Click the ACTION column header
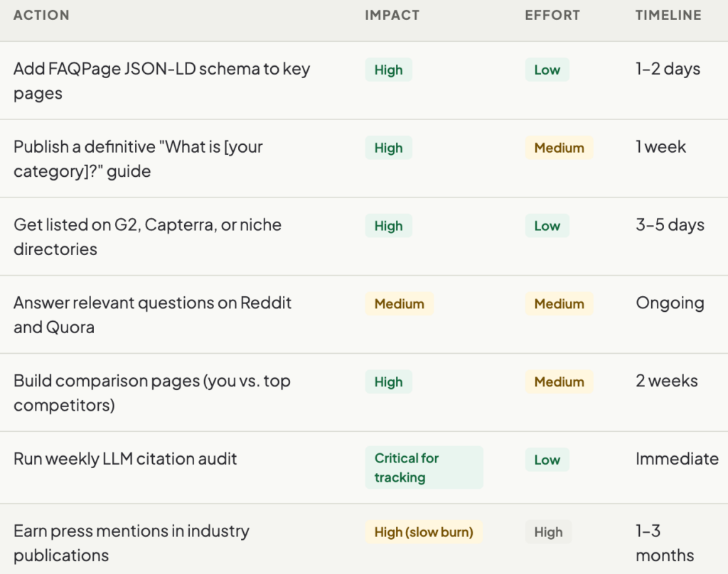Viewport: 728px width, 574px height. (x=41, y=15)
